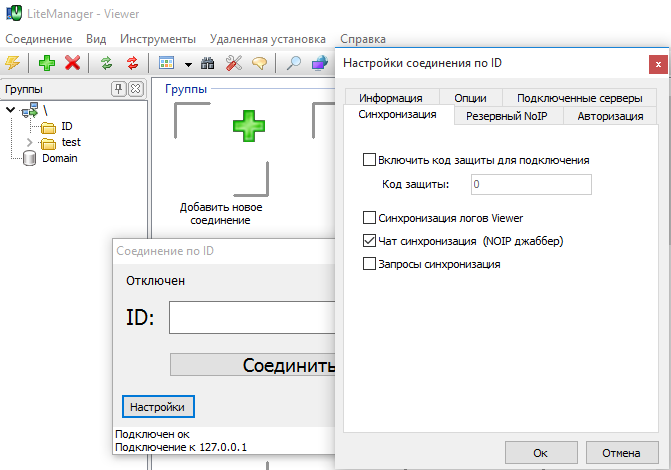The height and width of the screenshot is (470, 671).
Task: Open the Инструменты menu
Action: coord(158,39)
